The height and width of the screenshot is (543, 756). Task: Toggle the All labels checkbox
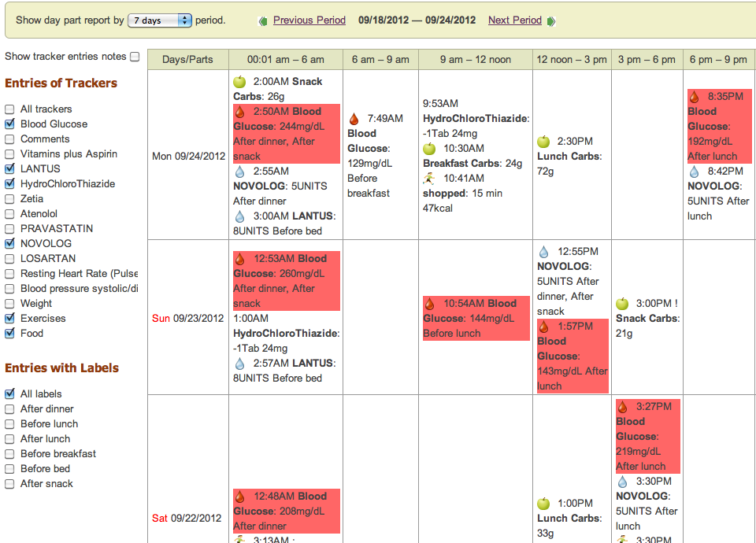pyautogui.click(x=9, y=394)
